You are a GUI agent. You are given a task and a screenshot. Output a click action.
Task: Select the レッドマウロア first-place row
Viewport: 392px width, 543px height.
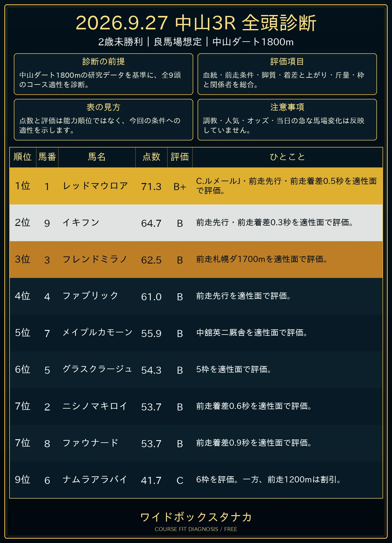pyautogui.click(x=196, y=186)
